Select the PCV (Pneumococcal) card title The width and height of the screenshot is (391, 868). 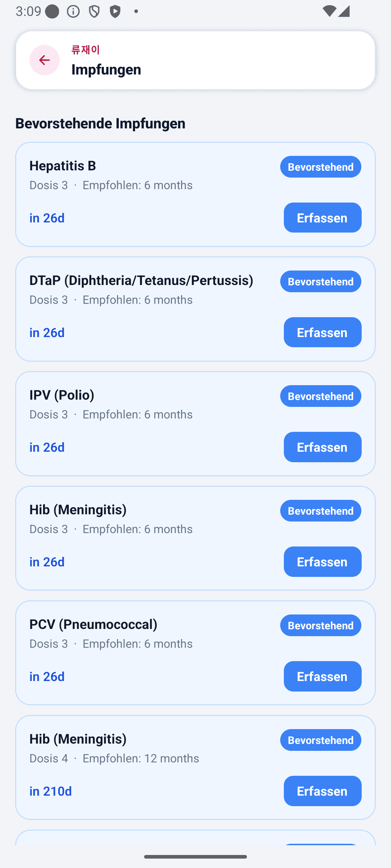click(x=93, y=624)
